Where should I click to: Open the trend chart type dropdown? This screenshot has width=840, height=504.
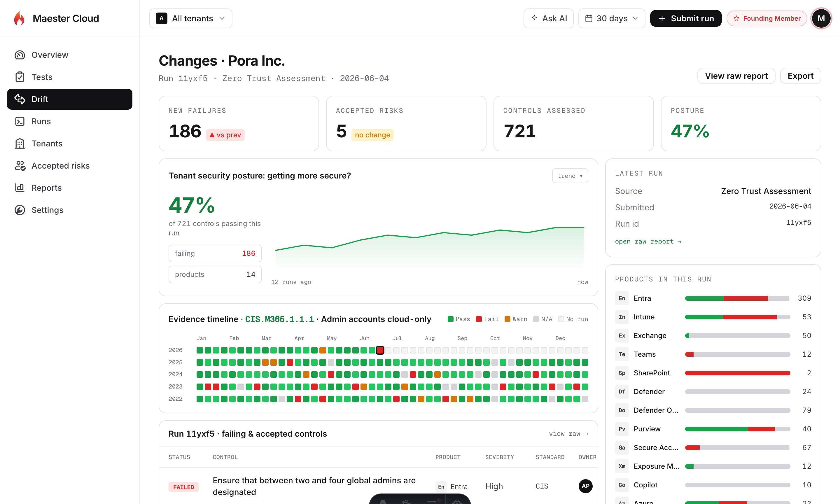[x=570, y=176]
